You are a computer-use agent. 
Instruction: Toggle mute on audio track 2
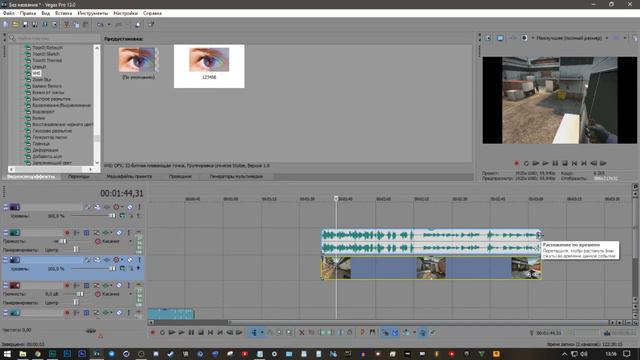point(119,233)
